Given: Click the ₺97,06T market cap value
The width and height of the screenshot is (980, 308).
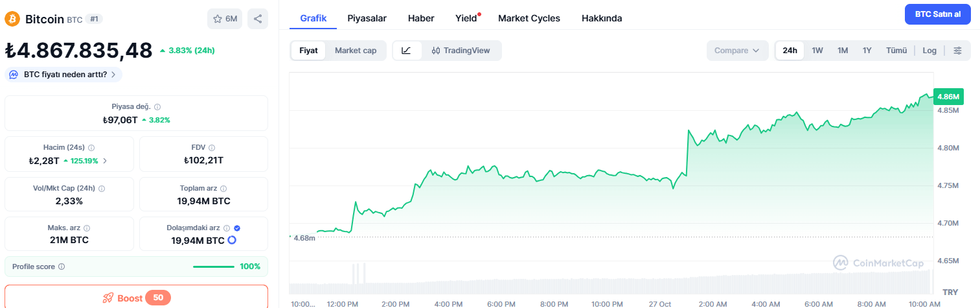Looking at the screenshot, I should (120, 120).
